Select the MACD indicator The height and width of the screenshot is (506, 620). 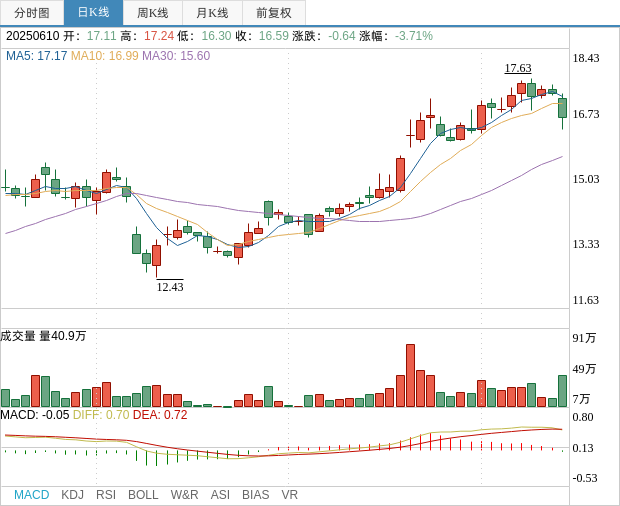coord(31,495)
